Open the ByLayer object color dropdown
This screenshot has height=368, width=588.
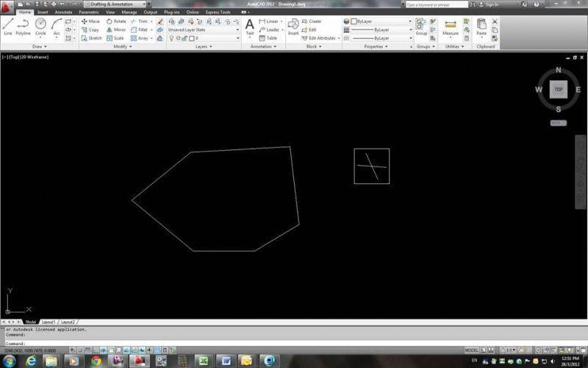click(382, 21)
